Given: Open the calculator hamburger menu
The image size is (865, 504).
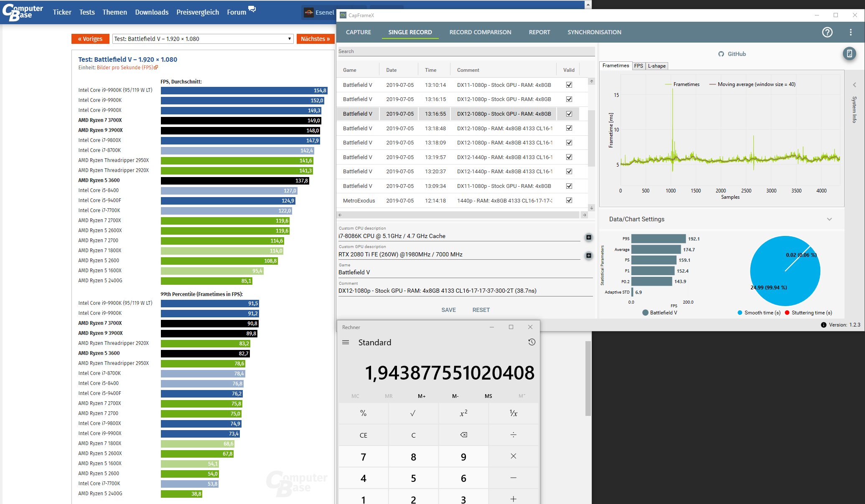Looking at the screenshot, I should (x=346, y=342).
